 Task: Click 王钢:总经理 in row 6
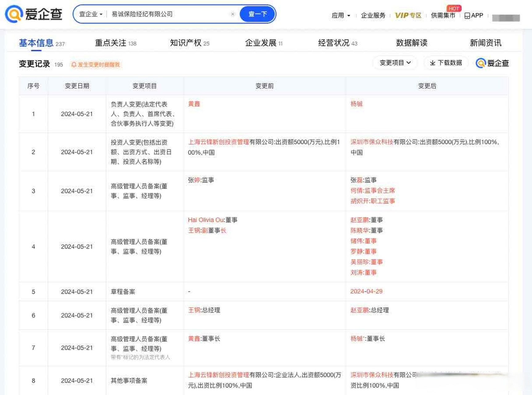point(204,310)
